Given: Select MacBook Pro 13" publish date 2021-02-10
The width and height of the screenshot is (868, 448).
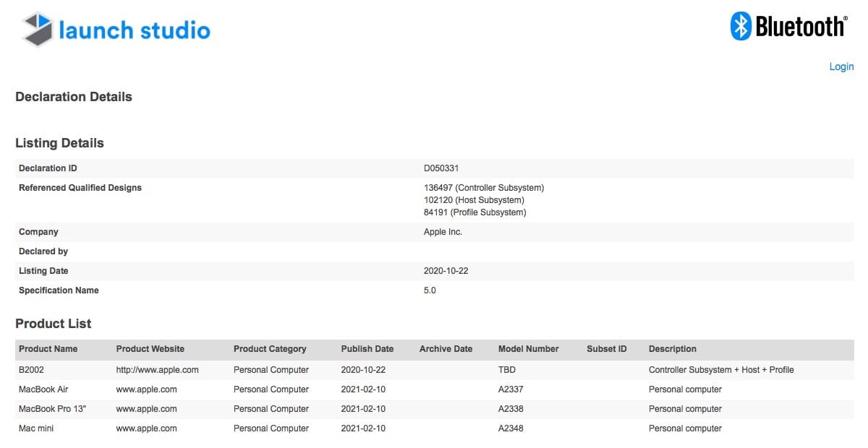Looking at the screenshot, I should 364,409.
